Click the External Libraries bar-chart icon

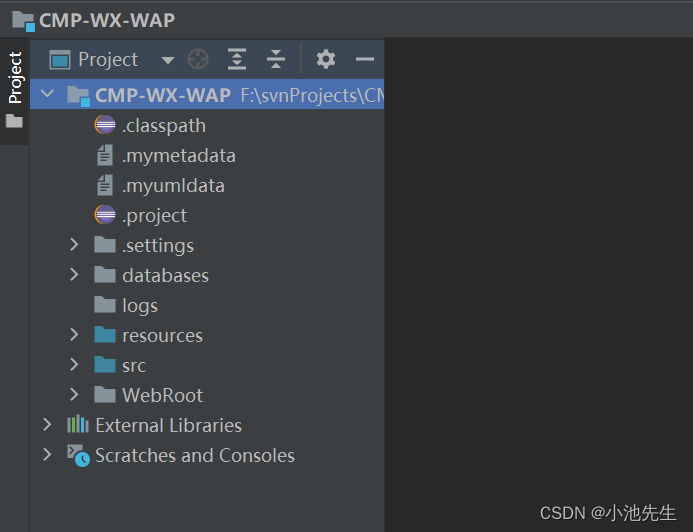coord(78,424)
